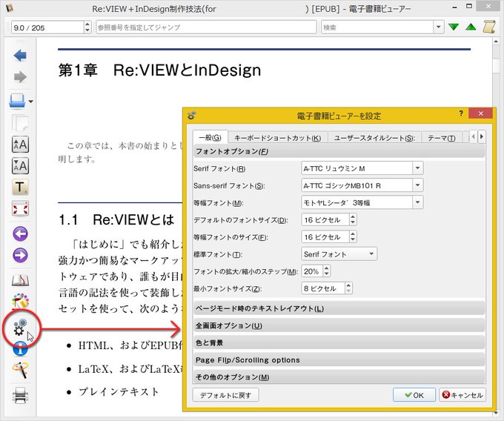Viewport: 504px width, 421px height.
Task: Increase 最小フォントサイズ 8 ピクセル spinner
Action: pos(348,285)
